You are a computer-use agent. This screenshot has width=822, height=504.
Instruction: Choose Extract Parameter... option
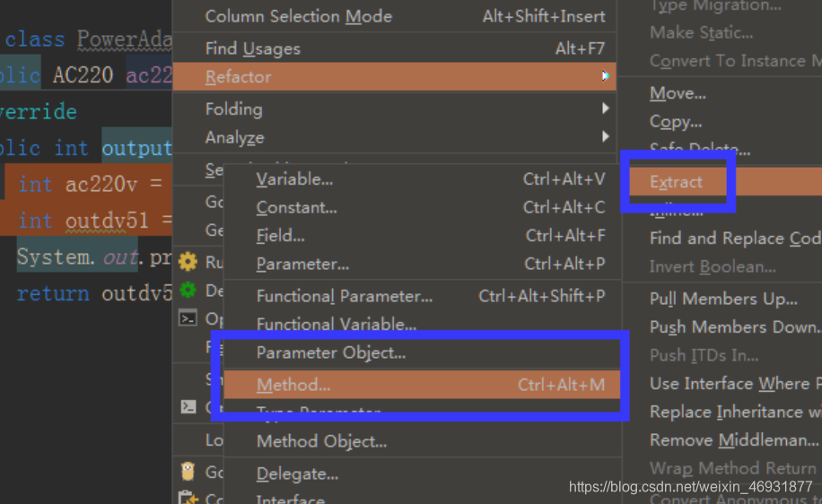(x=423, y=264)
